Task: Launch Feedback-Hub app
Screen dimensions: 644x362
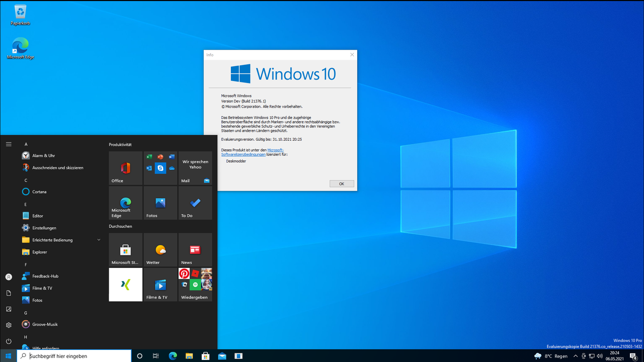Action: click(x=60, y=276)
